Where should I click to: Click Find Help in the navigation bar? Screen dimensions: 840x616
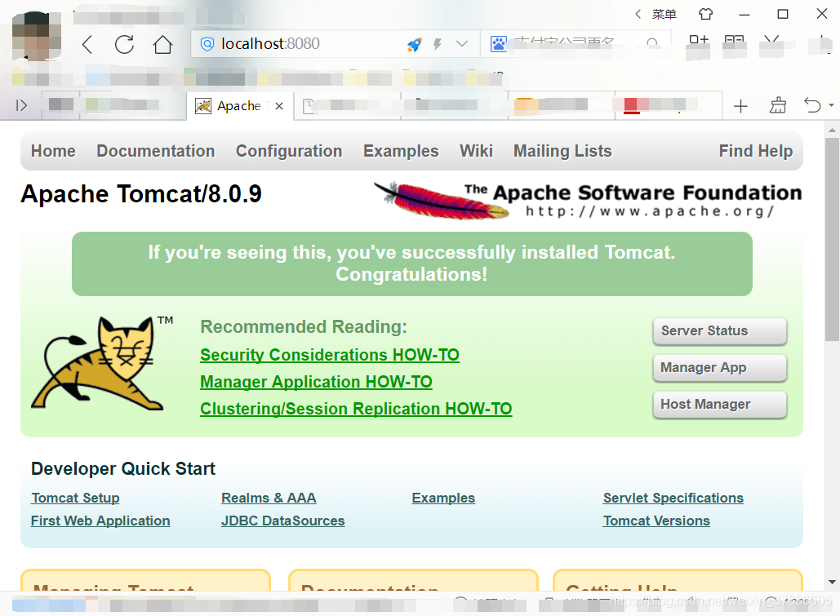(x=755, y=151)
